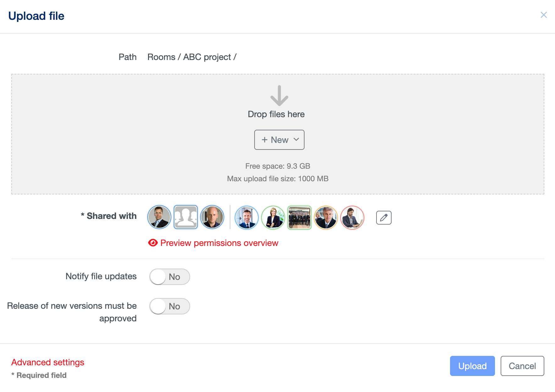Click ABC project in the path breadcrumb

pos(207,57)
